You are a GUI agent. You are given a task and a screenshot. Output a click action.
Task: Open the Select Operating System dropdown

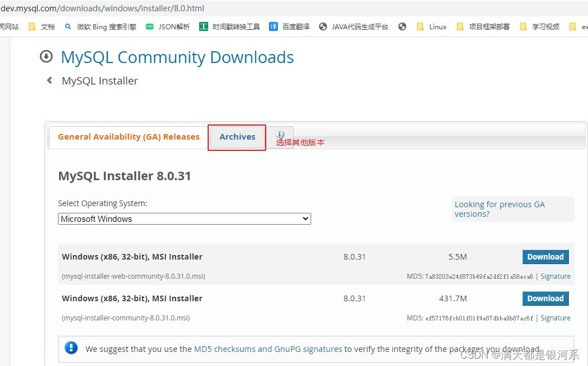coord(184,218)
